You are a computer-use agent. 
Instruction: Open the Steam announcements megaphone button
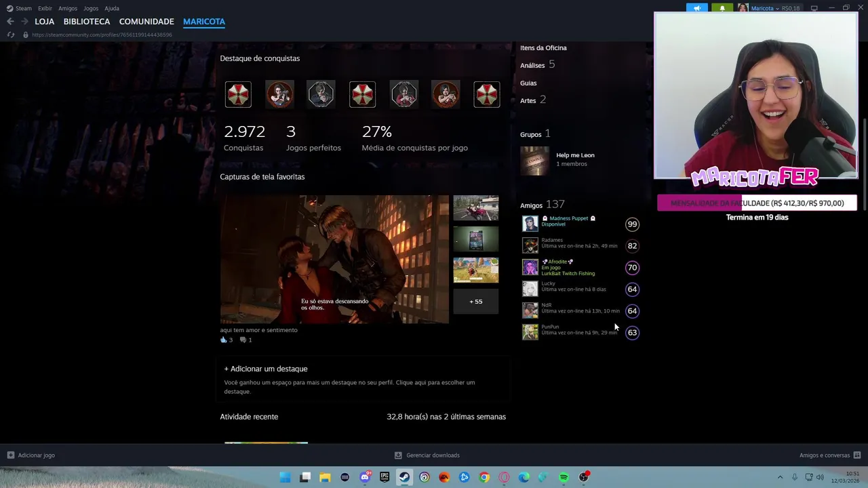point(696,8)
